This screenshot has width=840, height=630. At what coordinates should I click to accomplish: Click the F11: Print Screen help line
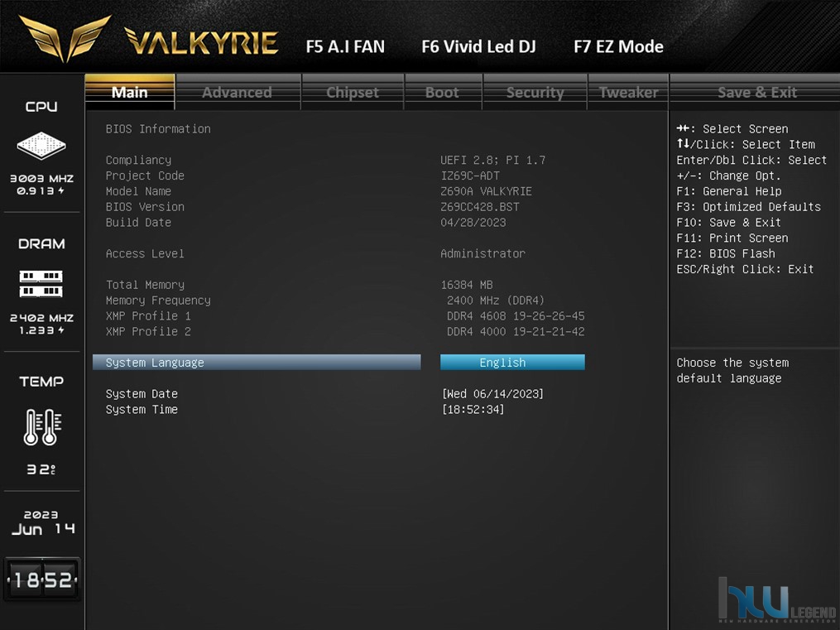point(732,238)
